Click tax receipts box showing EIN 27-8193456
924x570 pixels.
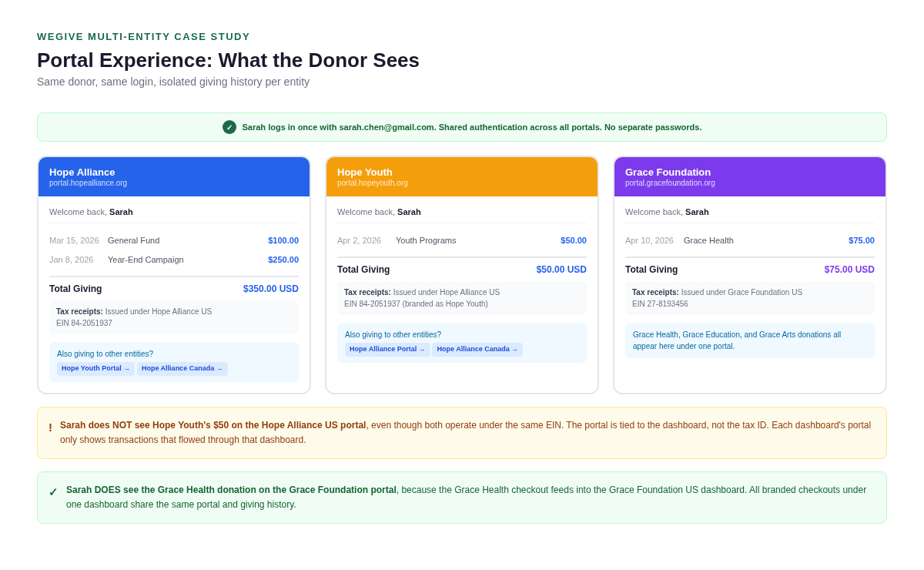(x=750, y=298)
